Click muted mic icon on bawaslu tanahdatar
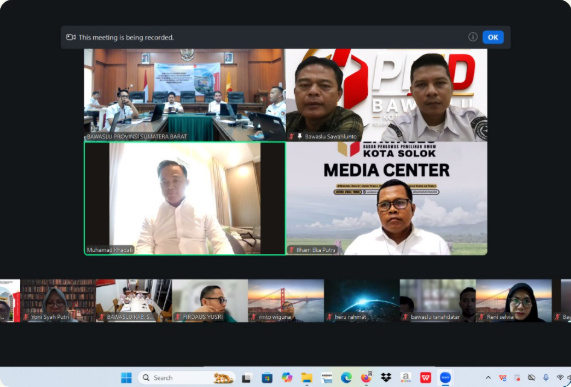 tap(405, 317)
